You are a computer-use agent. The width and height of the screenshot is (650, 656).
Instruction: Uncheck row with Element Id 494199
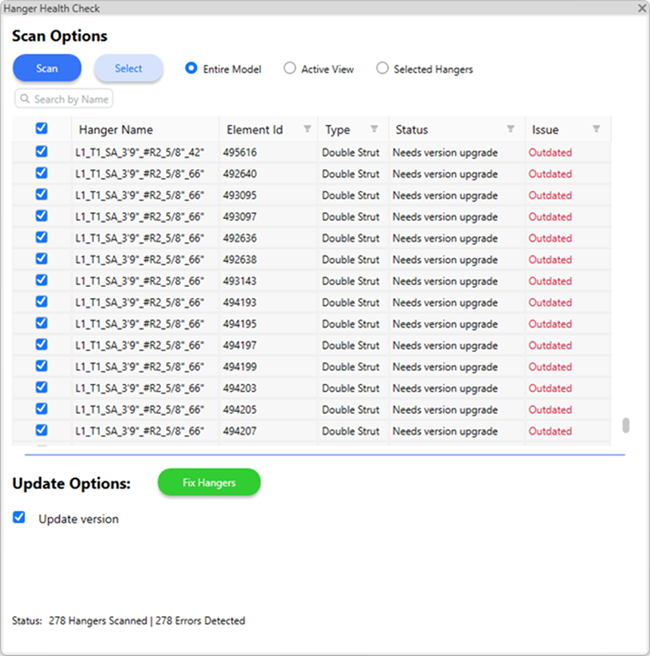pos(41,366)
